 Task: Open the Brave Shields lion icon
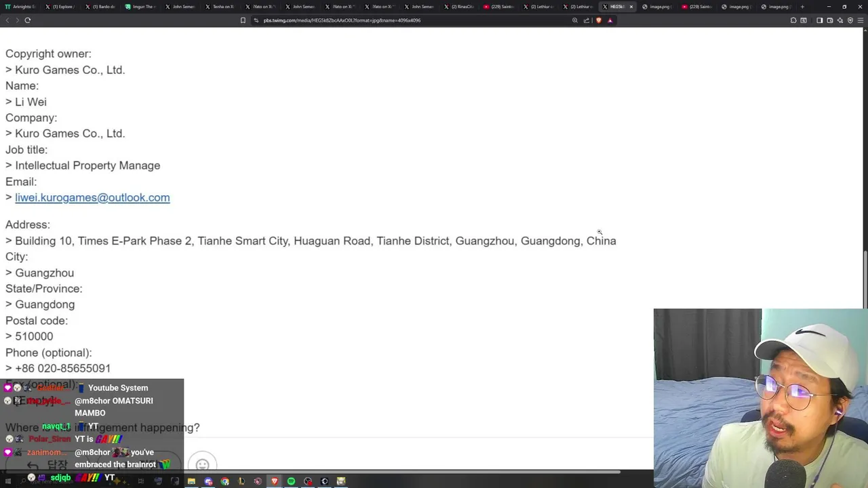coord(598,20)
